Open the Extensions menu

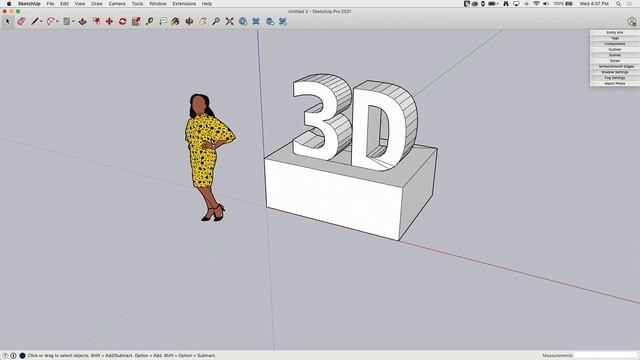tap(184, 4)
